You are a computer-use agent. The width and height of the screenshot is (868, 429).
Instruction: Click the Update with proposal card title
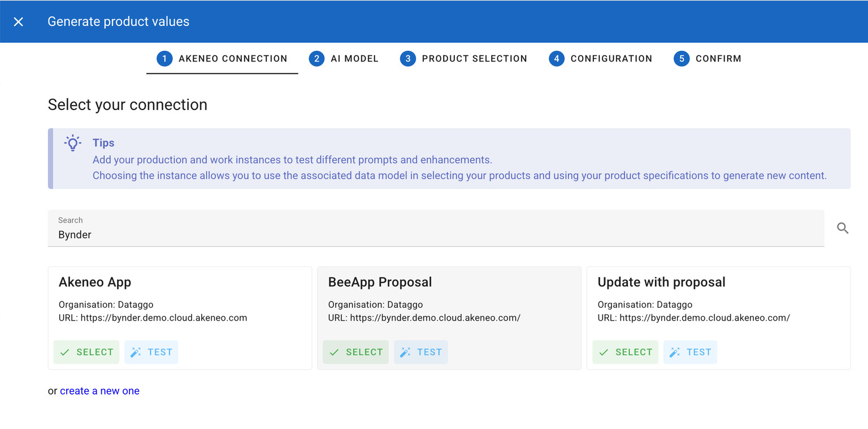(661, 282)
